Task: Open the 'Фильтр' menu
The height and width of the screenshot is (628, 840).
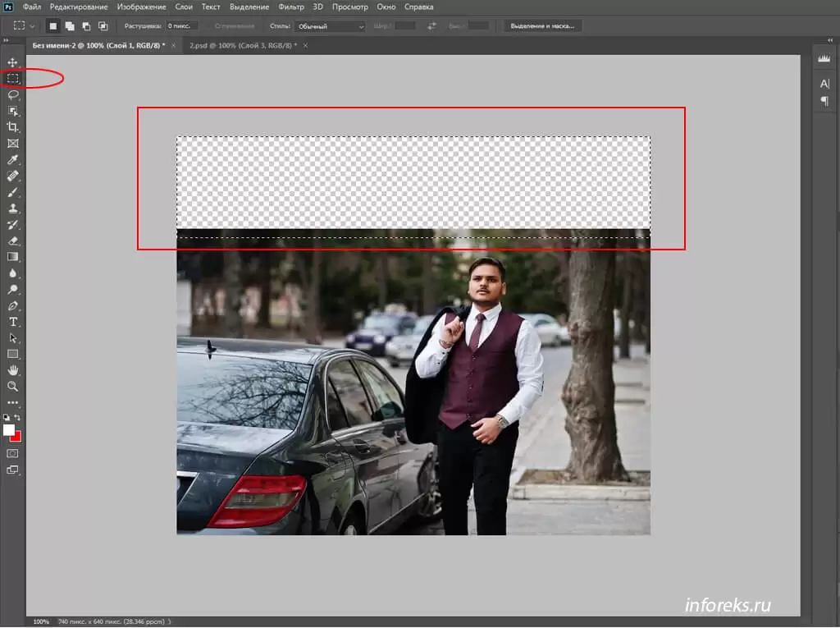Action: (x=291, y=7)
